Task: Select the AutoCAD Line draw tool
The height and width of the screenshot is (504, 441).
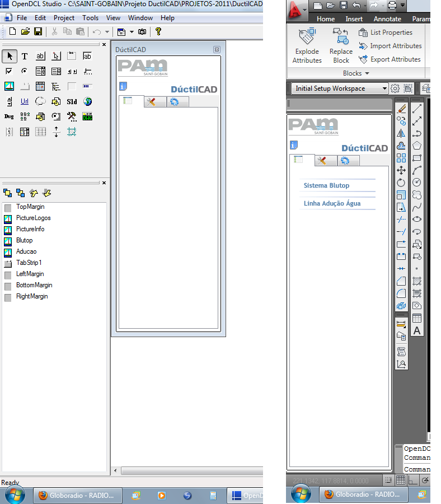Action: [x=417, y=109]
